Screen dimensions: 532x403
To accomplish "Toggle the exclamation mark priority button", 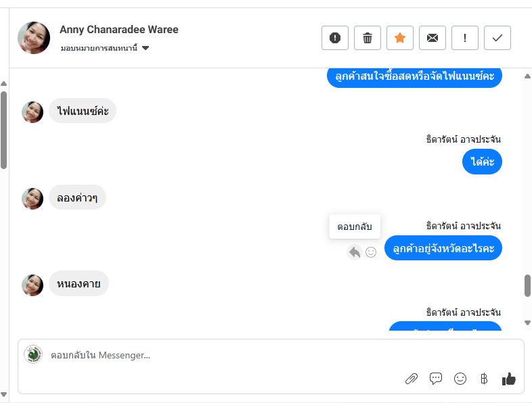I will click(x=465, y=38).
